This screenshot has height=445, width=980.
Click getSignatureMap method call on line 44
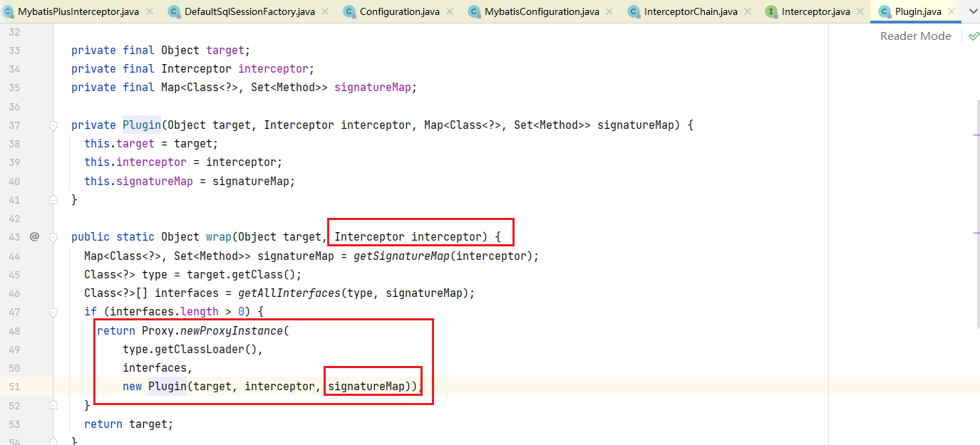tap(401, 256)
